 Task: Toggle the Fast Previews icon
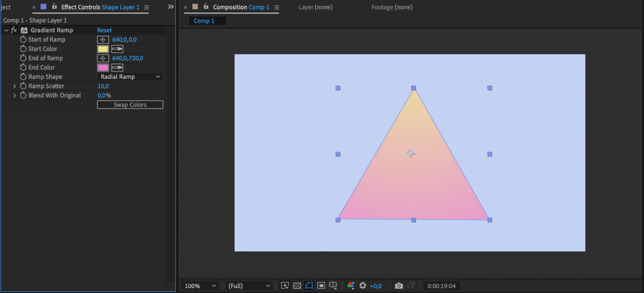[x=285, y=286]
